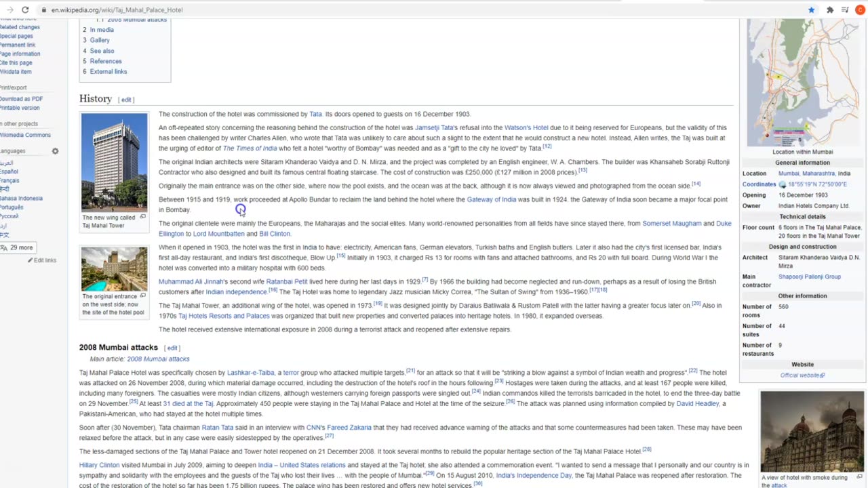
Task: Click edit next to 2008 Mumbai attacks heading
Action: tap(172, 348)
